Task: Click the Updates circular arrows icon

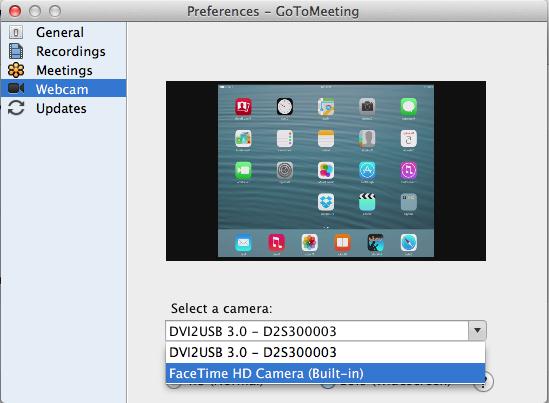Action: (x=16, y=108)
